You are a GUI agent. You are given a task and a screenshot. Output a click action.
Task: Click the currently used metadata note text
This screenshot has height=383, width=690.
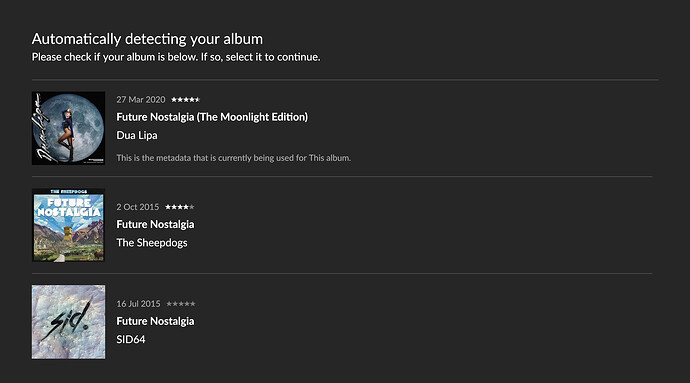[x=234, y=158]
